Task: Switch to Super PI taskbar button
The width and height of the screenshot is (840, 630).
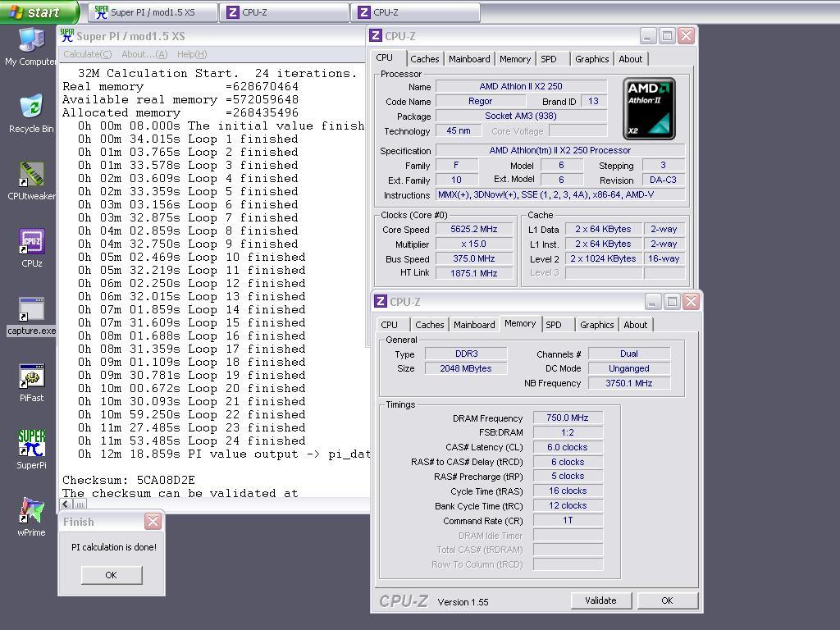Action: click(153, 12)
